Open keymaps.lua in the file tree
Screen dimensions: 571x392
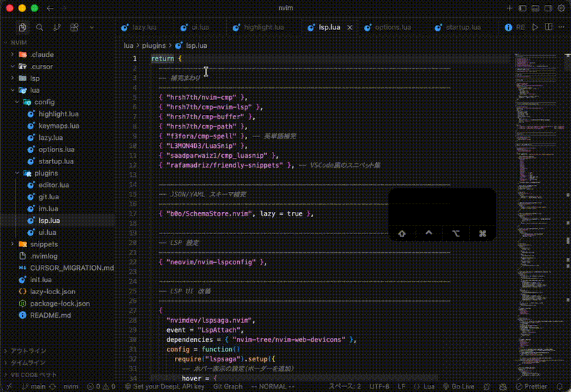click(59, 126)
